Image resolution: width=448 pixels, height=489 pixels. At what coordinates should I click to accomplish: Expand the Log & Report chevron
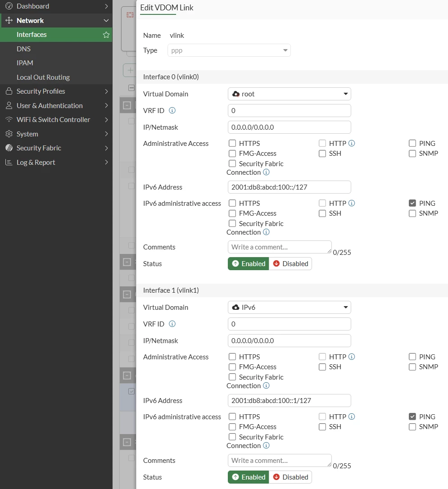[x=106, y=162]
